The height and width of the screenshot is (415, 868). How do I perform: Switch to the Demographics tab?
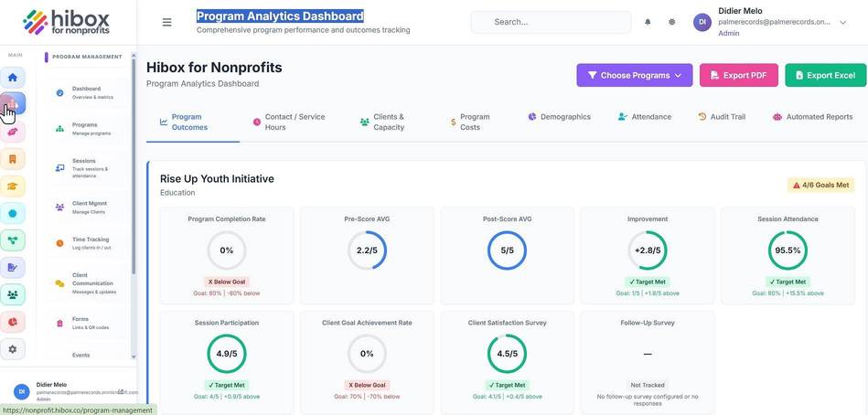(x=559, y=117)
